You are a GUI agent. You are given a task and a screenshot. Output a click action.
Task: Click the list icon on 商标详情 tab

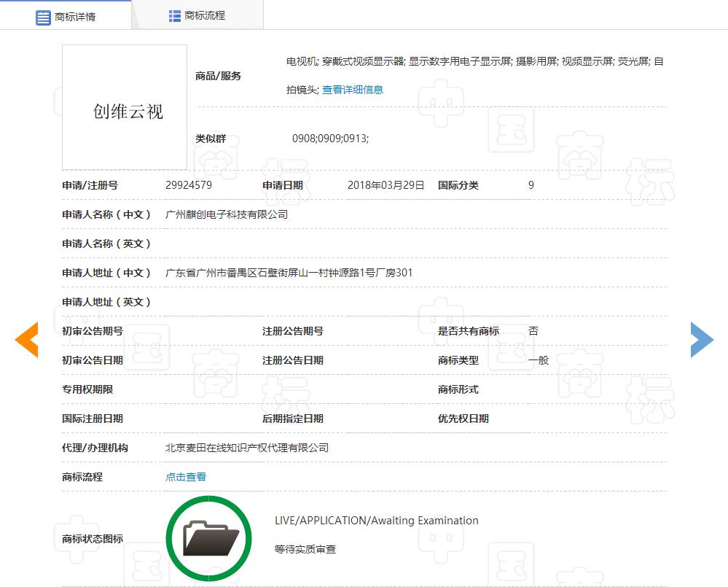tap(43, 17)
